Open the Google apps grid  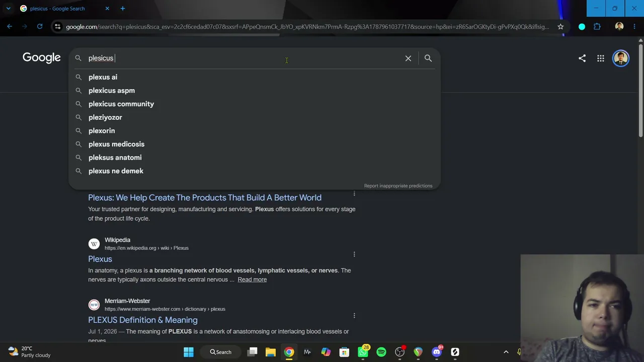[601, 58]
